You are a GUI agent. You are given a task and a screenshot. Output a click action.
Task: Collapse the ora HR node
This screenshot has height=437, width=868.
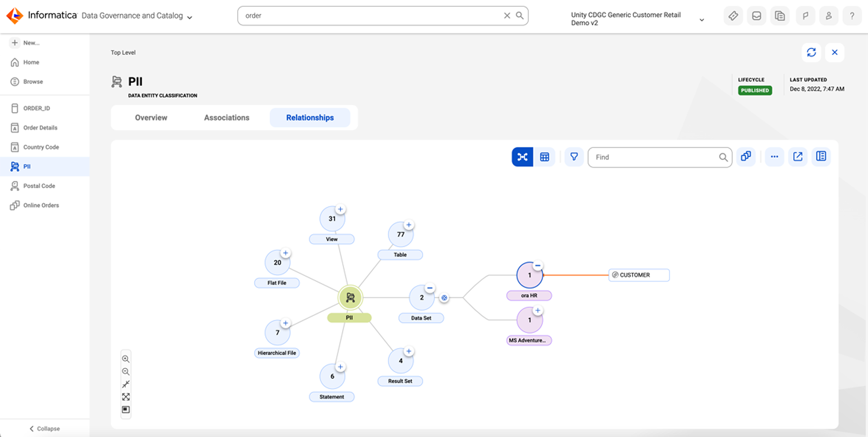click(x=538, y=266)
